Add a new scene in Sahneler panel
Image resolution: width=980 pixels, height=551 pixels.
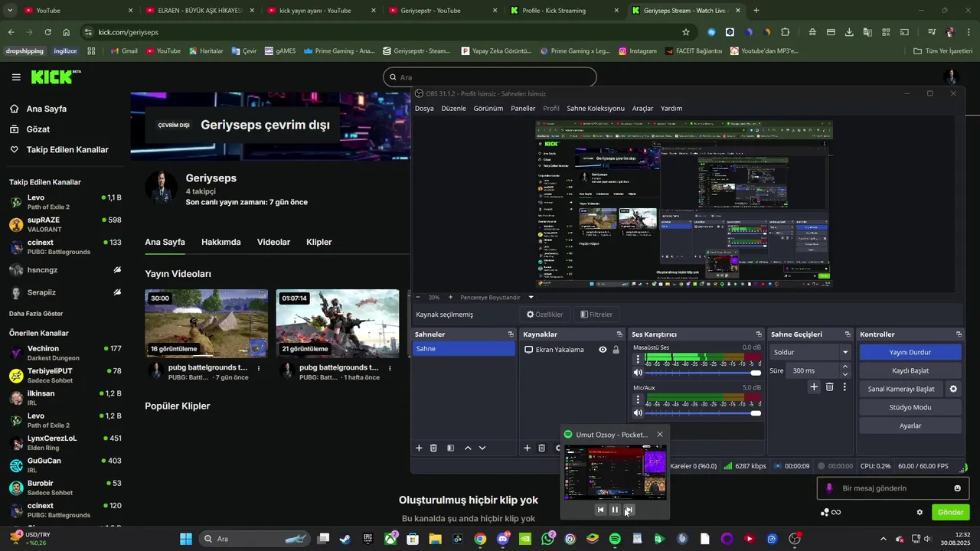point(419,448)
